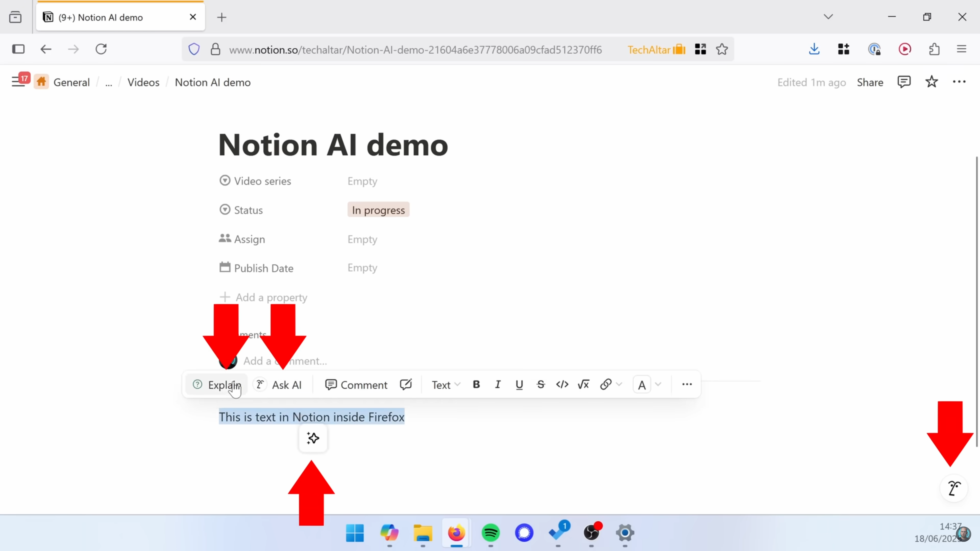The image size is (980, 551).
Task: Toggle italic formatting
Action: click(497, 384)
